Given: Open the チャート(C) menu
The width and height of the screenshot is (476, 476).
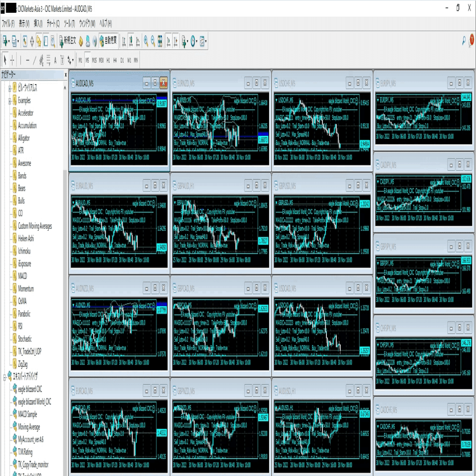Looking at the screenshot, I should pyautogui.click(x=53, y=23).
